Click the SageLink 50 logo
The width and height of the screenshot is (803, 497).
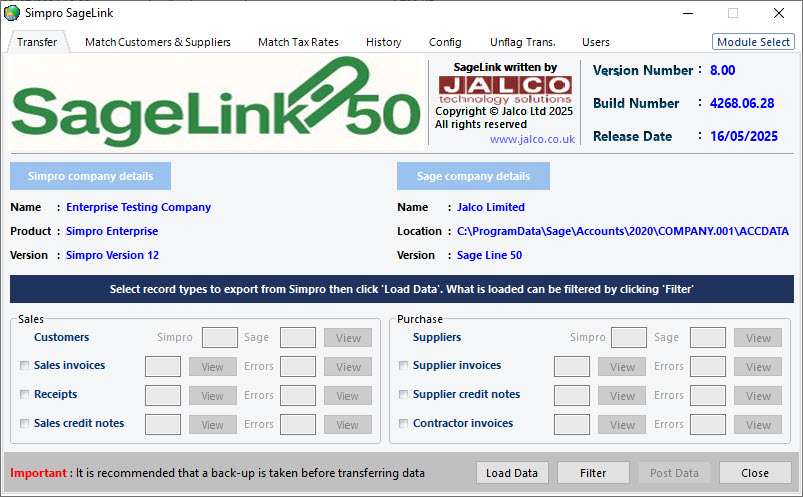216,103
